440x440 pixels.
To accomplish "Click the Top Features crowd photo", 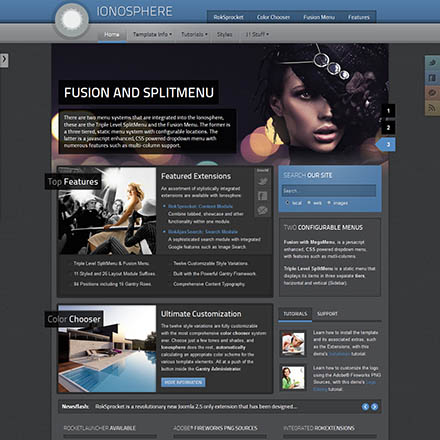I will (107, 211).
